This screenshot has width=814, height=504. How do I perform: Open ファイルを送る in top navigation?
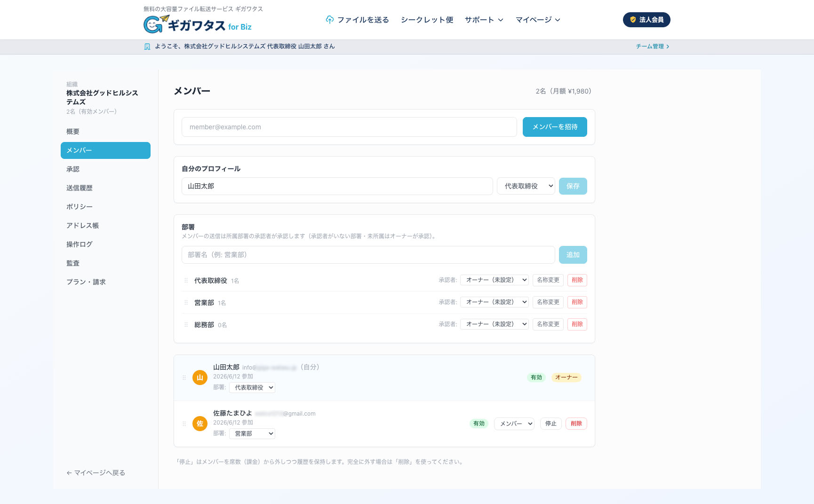pyautogui.click(x=358, y=20)
